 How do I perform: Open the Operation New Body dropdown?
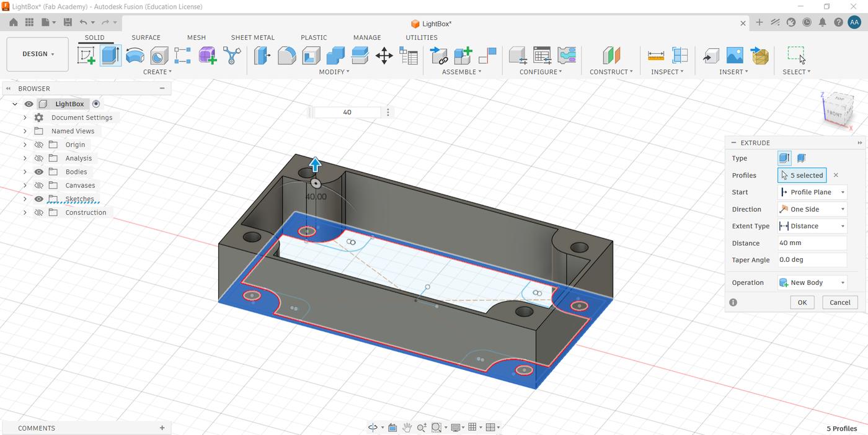pos(812,282)
